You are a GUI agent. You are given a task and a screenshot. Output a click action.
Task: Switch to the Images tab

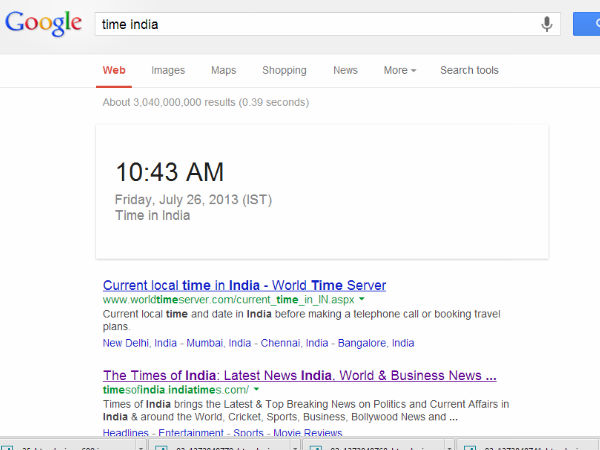(168, 70)
